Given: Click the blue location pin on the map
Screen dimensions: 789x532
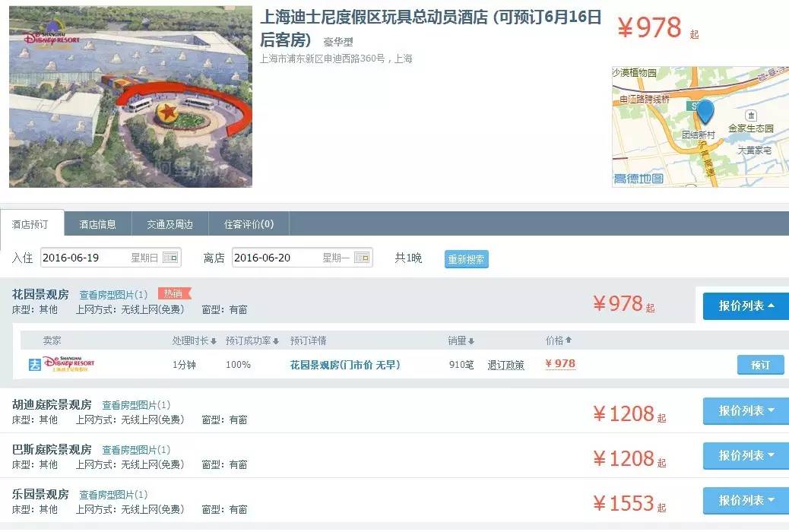Looking at the screenshot, I should coord(705,111).
